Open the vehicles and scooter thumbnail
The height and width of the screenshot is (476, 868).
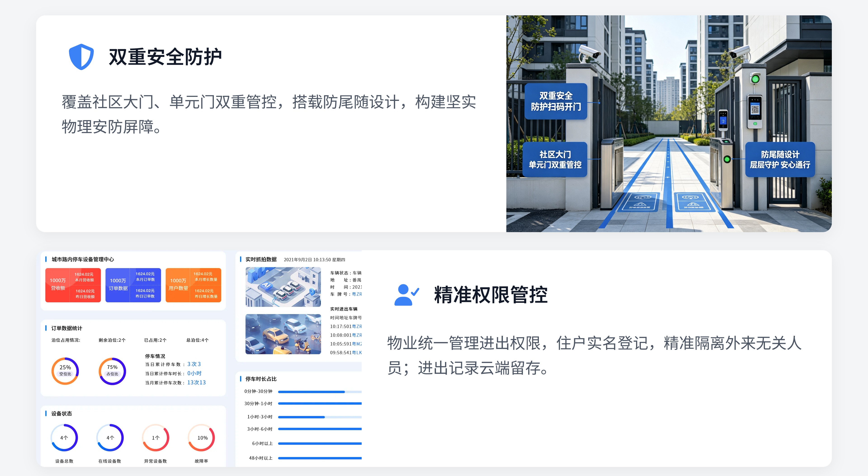point(283,334)
